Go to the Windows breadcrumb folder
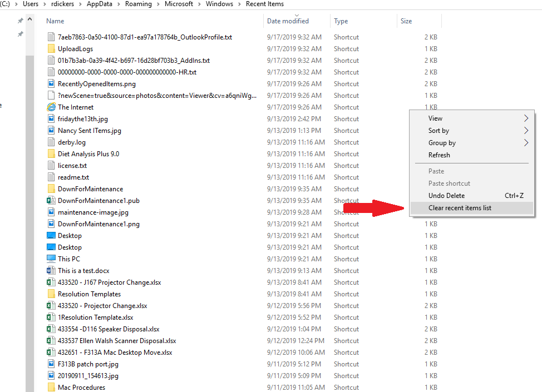542x392 pixels. tap(219, 4)
